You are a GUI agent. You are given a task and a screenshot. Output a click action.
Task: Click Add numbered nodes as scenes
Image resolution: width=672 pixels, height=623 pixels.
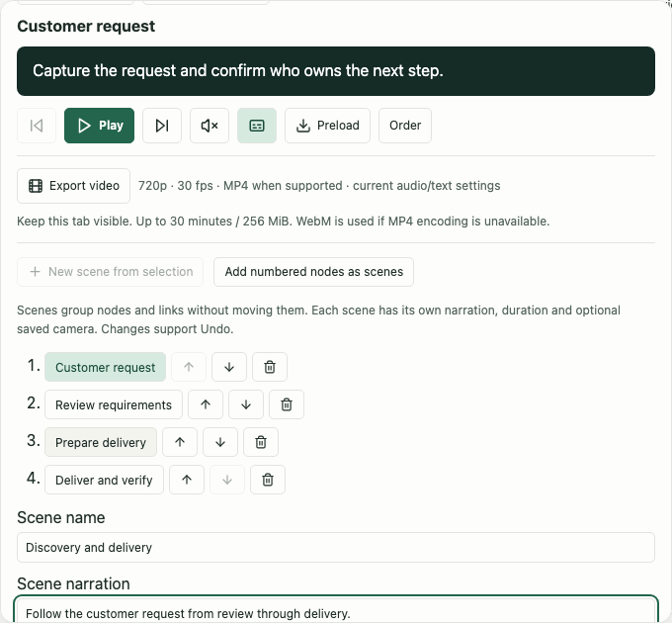point(313,272)
